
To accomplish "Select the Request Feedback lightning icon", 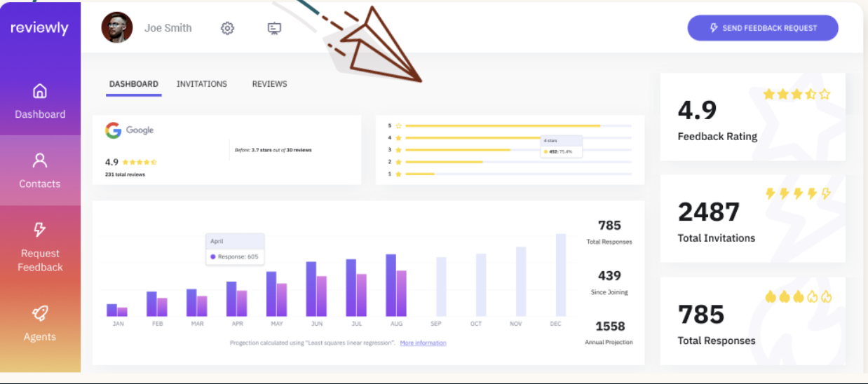I will tap(40, 229).
